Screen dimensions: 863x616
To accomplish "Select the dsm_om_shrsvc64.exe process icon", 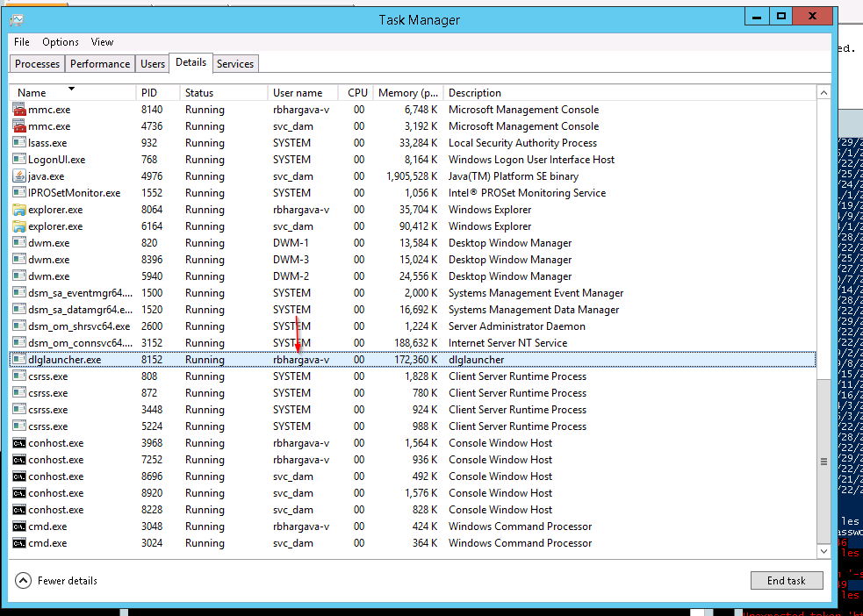I will 19,326.
